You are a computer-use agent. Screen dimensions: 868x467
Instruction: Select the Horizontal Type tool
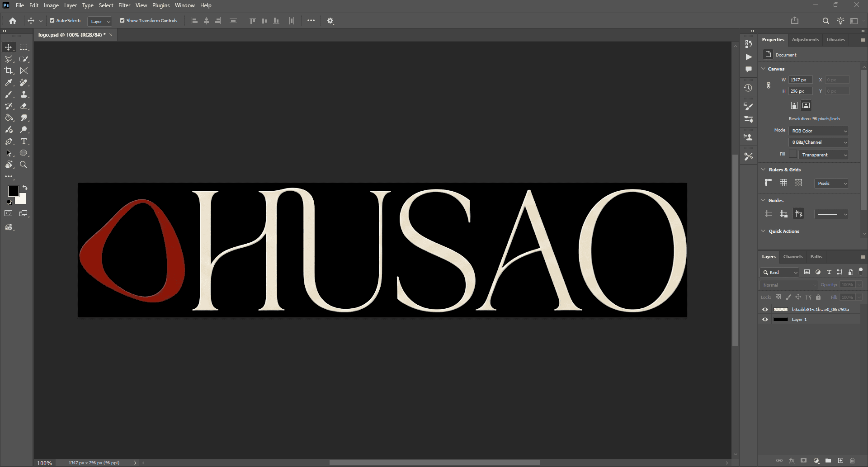point(24,142)
